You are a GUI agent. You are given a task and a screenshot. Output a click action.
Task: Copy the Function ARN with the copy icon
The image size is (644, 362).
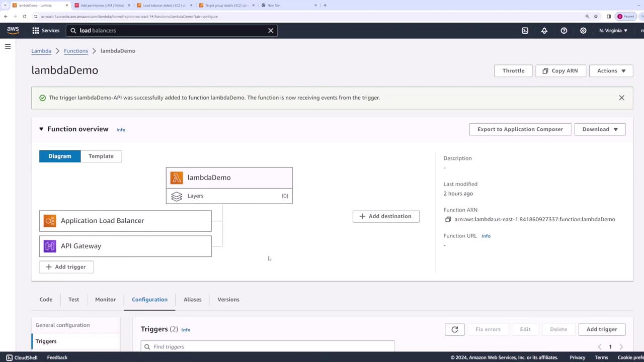448,220
